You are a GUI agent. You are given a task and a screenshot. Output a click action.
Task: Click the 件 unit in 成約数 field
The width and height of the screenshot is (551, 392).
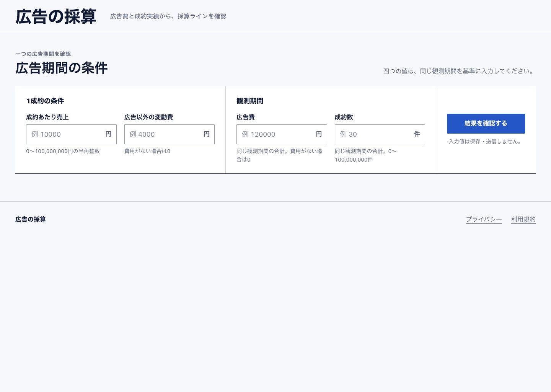pos(417,134)
